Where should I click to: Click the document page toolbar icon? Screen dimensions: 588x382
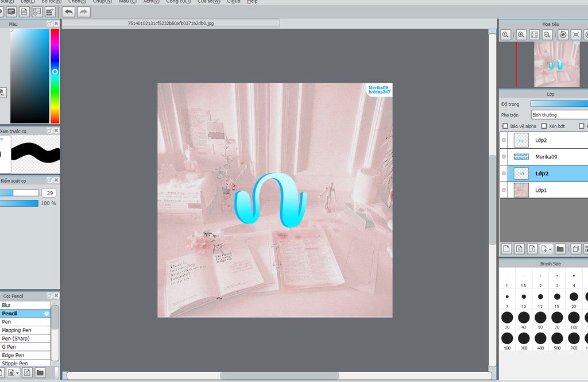pos(24,12)
